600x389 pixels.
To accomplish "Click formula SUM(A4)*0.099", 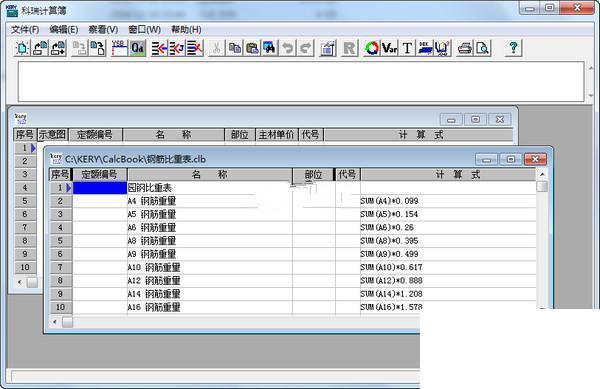I will coord(389,201).
